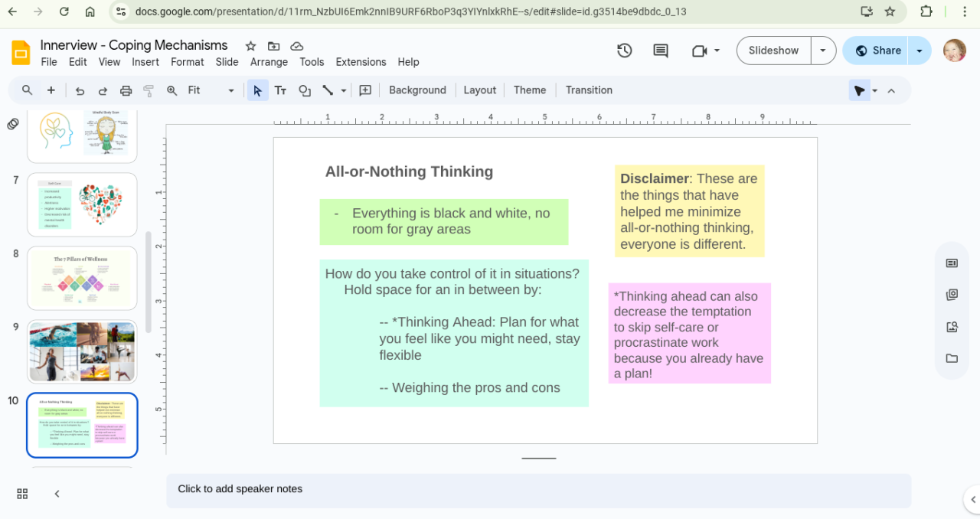Star the Innerview presentation
This screenshot has width=980, height=519.
point(250,46)
